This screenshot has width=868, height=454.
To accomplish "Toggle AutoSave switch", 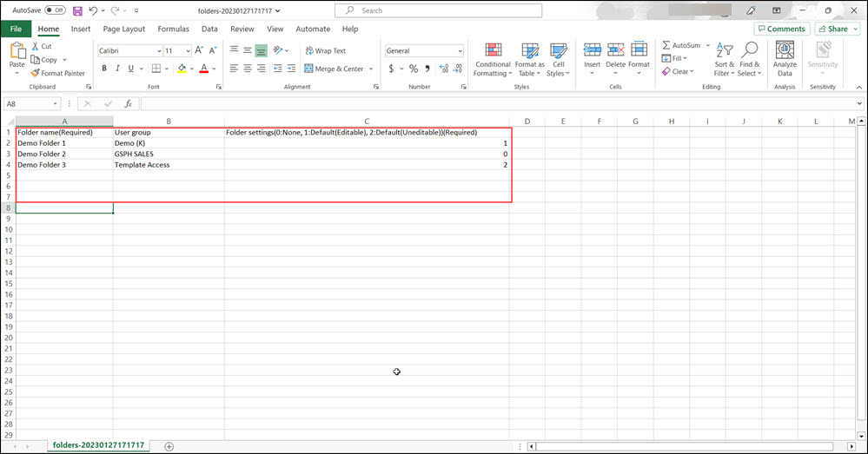I will (56, 10).
